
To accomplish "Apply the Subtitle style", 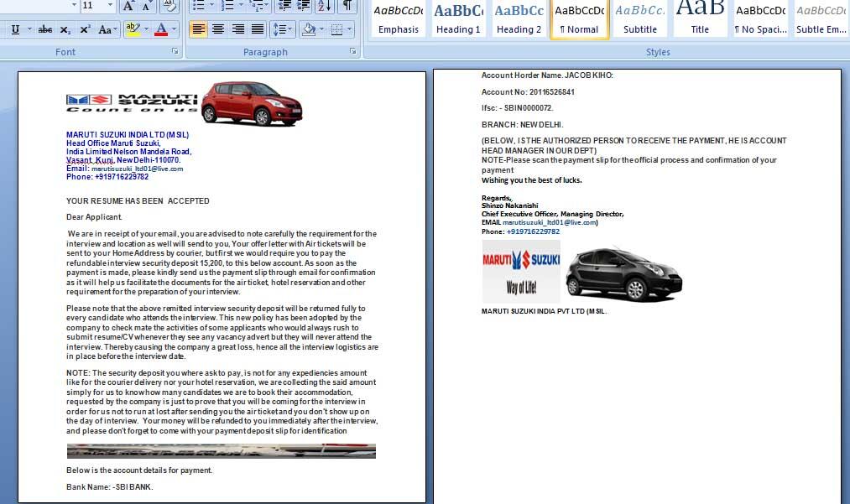I will (639, 19).
